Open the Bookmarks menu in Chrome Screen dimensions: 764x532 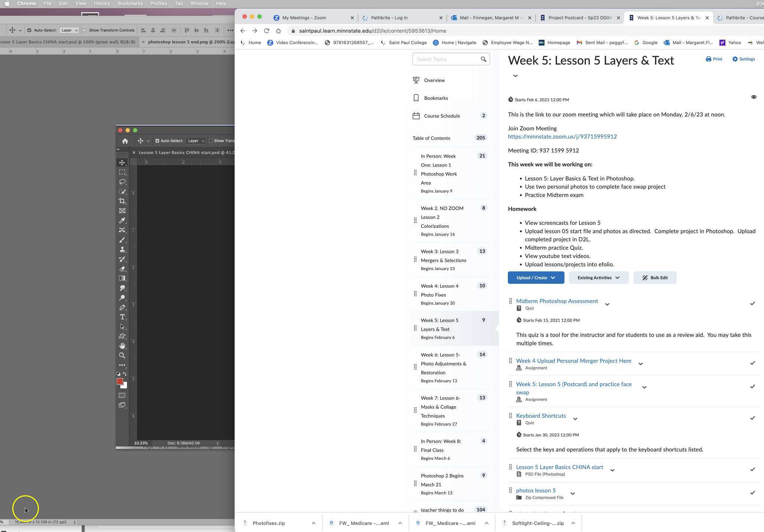[x=130, y=3]
